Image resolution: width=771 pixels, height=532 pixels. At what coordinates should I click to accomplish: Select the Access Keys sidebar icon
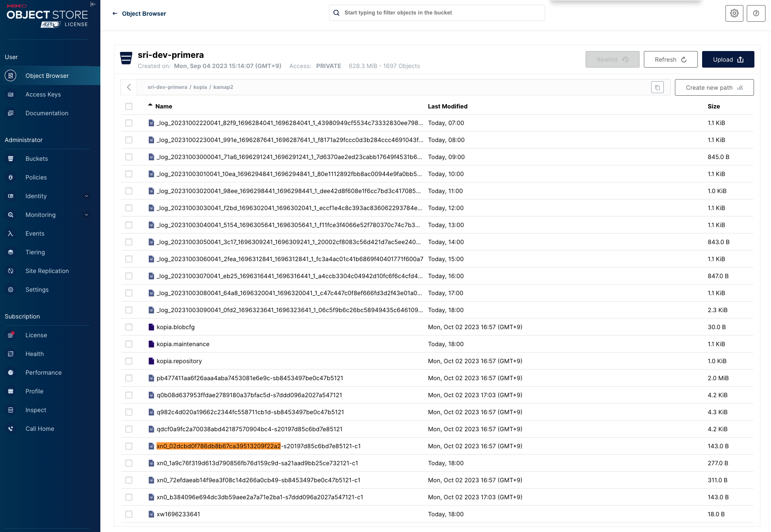click(x=11, y=94)
